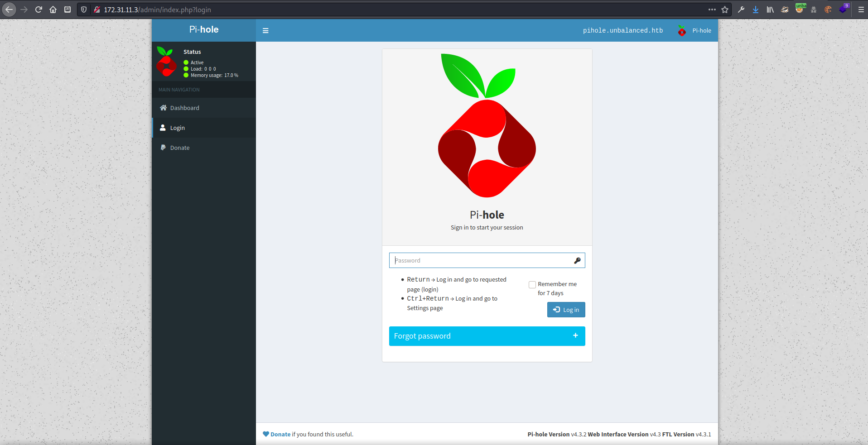The width and height of the screenshot is (868, 445).
Task: Click the Pi-hole Version v4.3.2 footer text
Action: click(557, 434)
